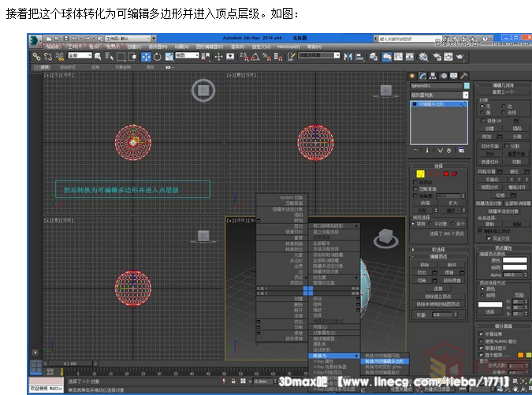
Task: Open the Motion command panel tab
Action: point(444,76)
